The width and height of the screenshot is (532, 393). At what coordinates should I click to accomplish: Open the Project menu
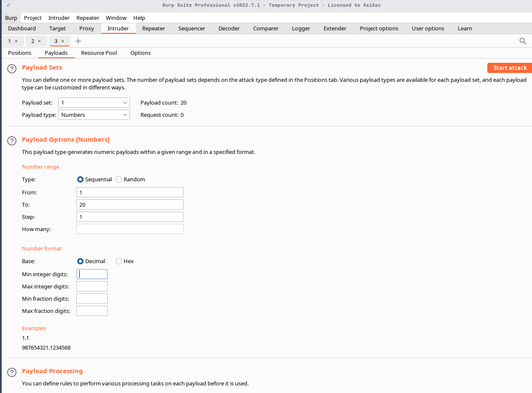point(33,18)
